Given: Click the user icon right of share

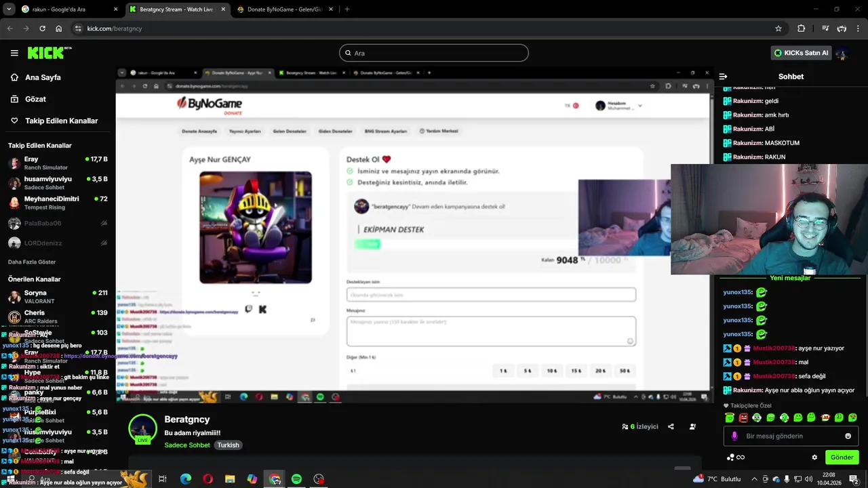Looking at the screenshot, I should (x=692, y=426).
